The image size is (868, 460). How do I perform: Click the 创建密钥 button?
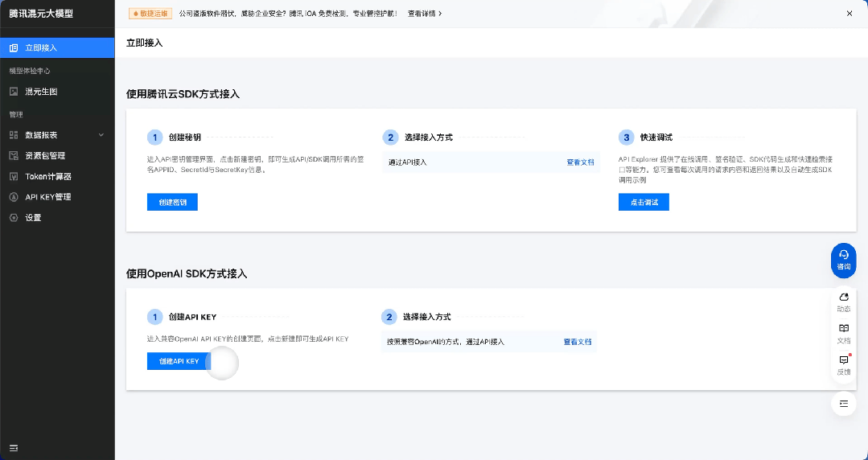172,202
